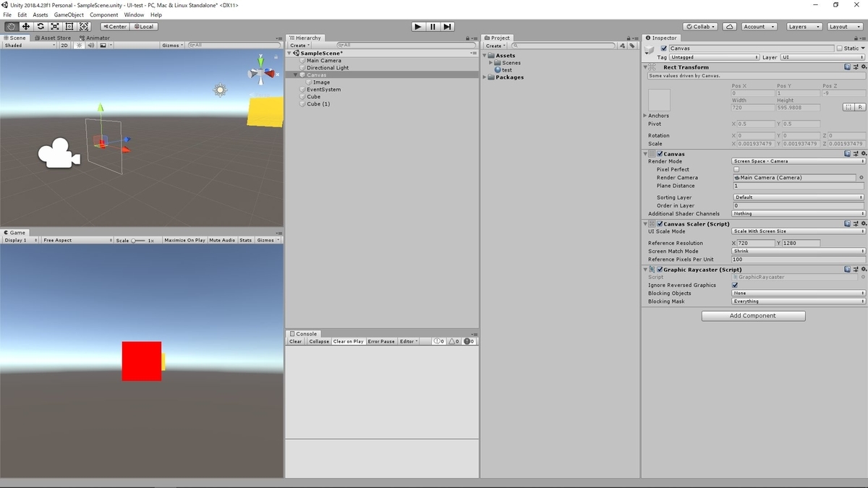Open the Window menu

tap(134, 14)
